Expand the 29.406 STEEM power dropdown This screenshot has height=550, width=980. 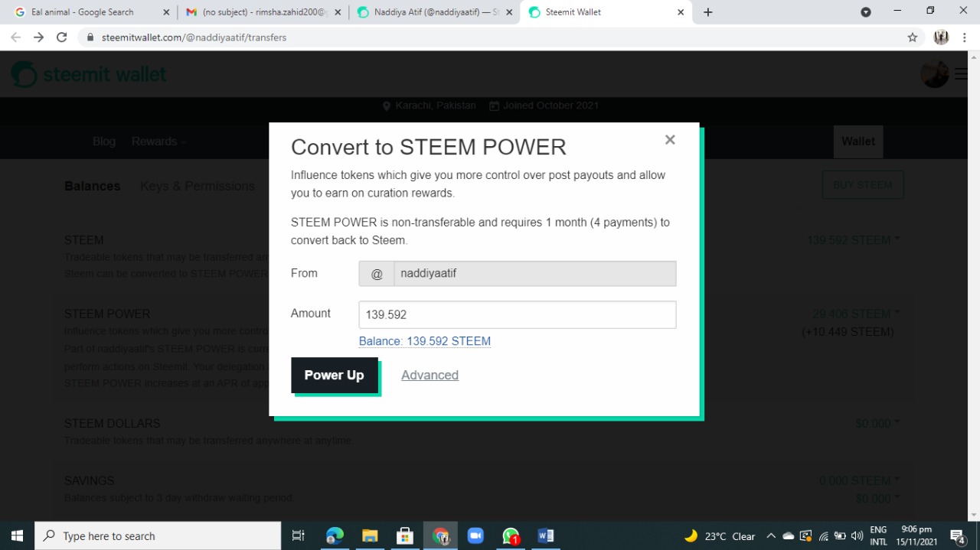[x=856, y=314]
